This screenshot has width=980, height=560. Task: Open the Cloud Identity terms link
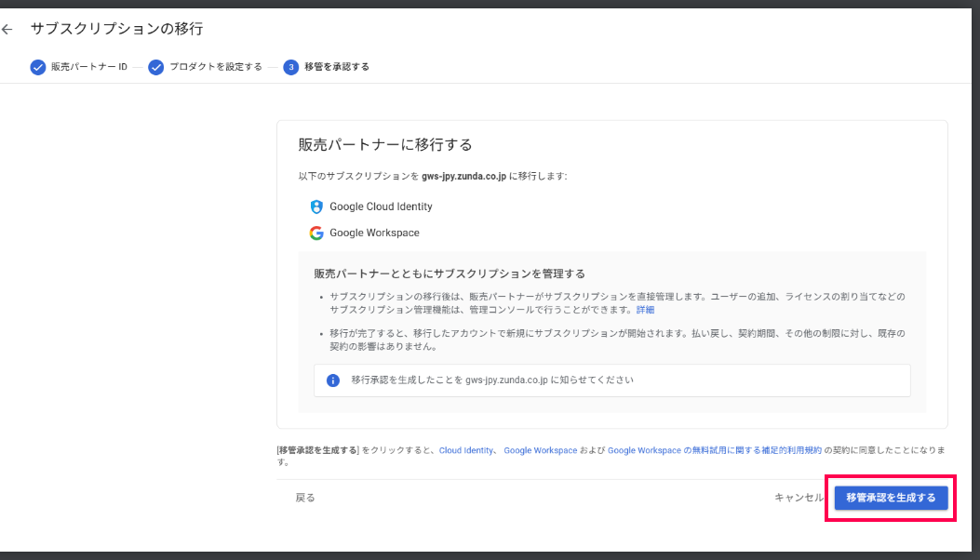point(466,450)
